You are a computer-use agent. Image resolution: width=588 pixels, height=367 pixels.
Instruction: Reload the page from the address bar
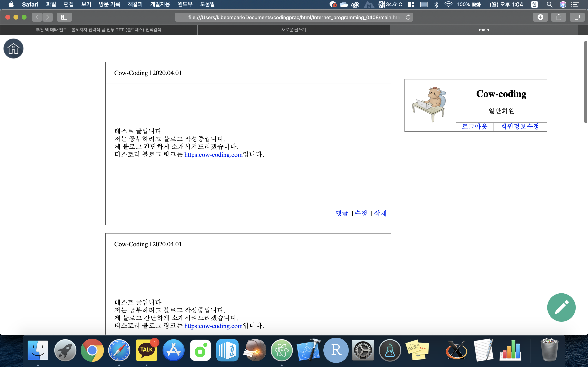(408, 17)
